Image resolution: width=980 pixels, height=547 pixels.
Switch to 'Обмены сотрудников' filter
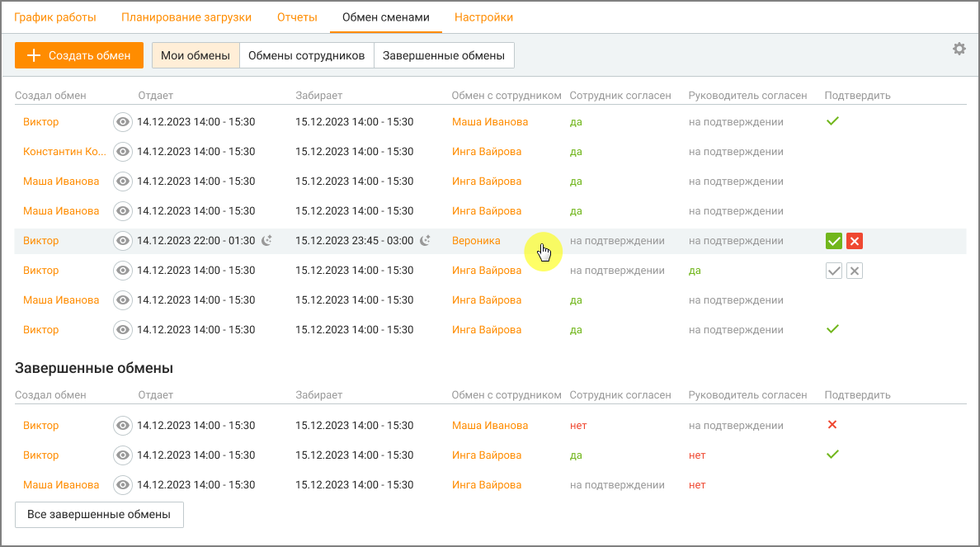point(306,55)
